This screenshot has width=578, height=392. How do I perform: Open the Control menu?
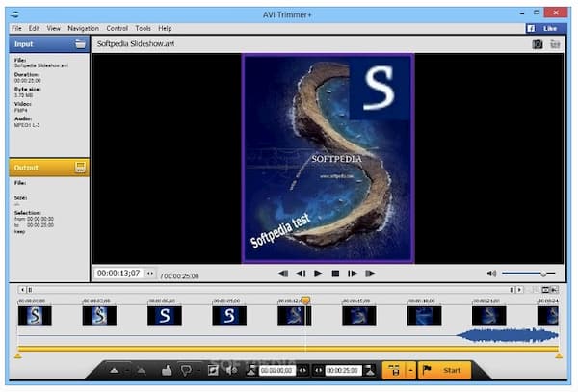[x=118, y=28]
